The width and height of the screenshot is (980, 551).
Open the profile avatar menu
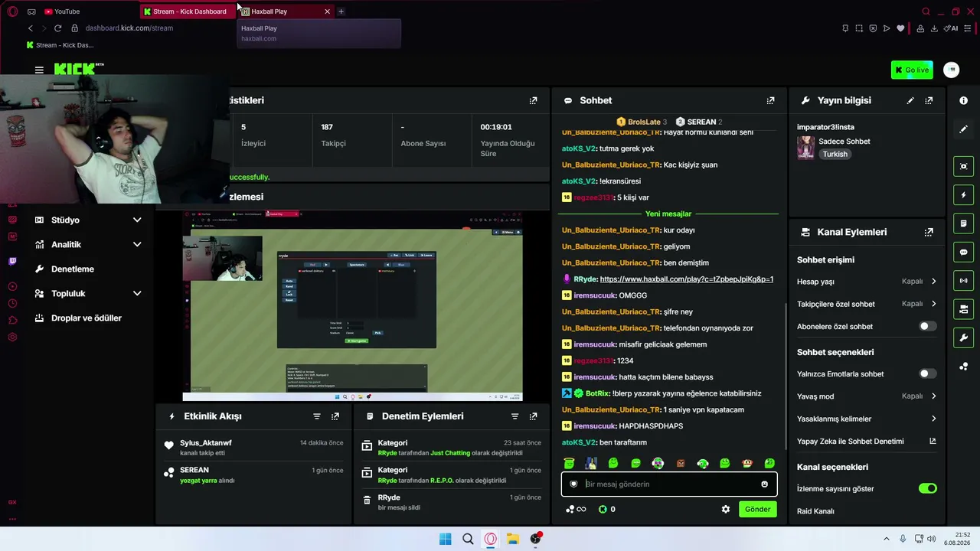[951, 70]
